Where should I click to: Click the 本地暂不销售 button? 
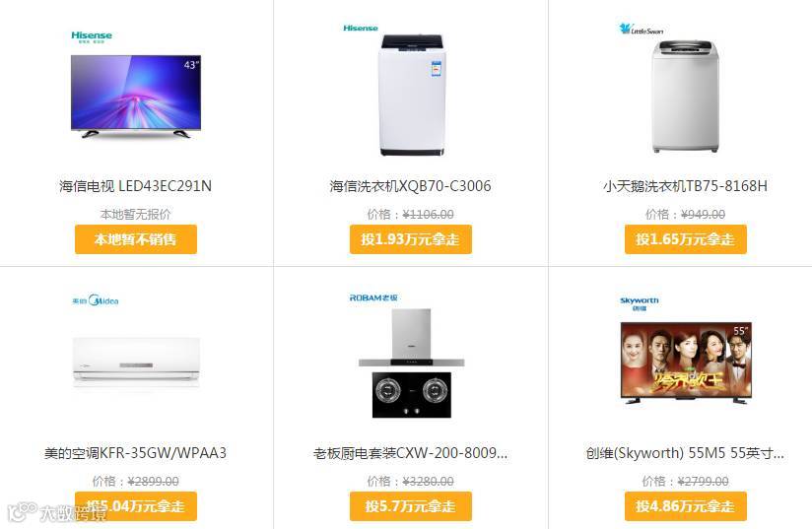pos(136,239)
